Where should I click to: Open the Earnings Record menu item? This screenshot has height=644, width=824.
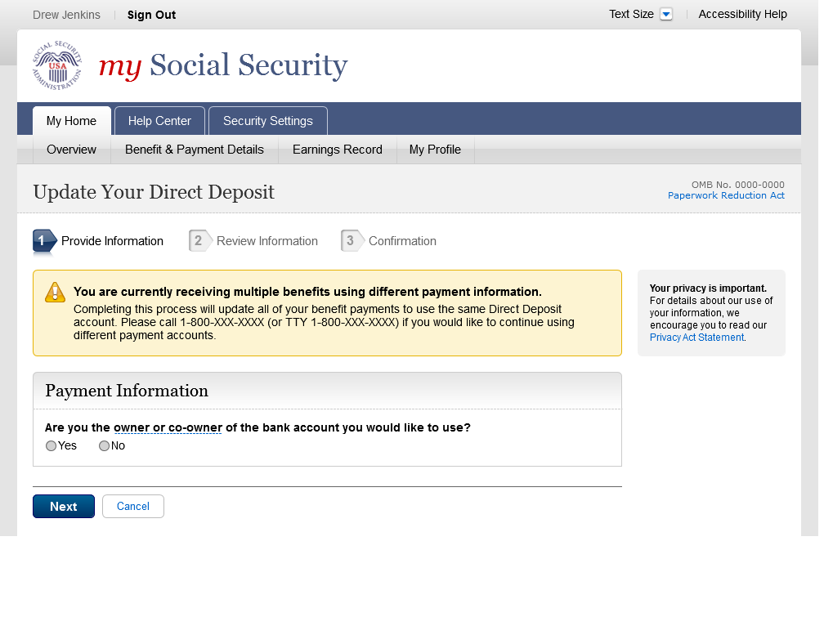click(337, 150)
